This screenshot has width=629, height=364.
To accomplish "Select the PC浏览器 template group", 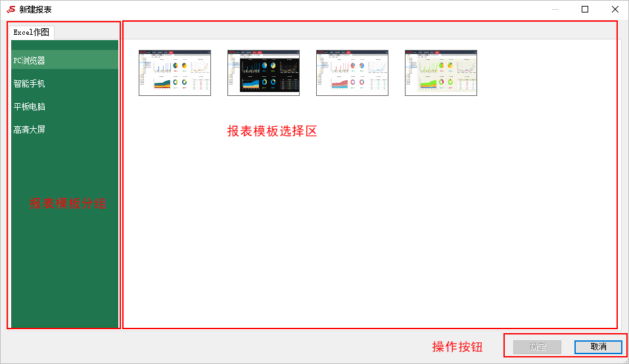I will coord(30,60).
